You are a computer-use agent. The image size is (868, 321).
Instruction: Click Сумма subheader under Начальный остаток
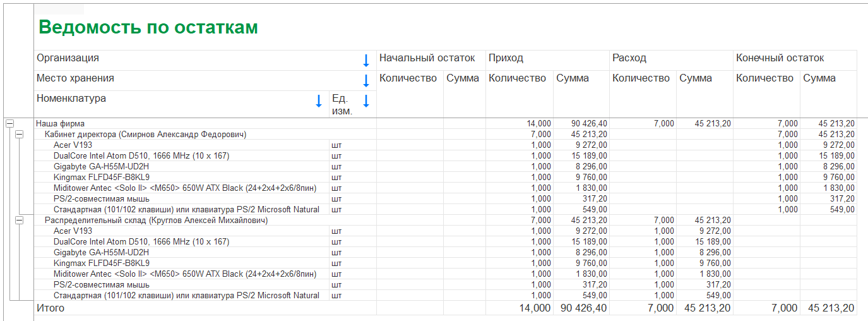[465, 94]
